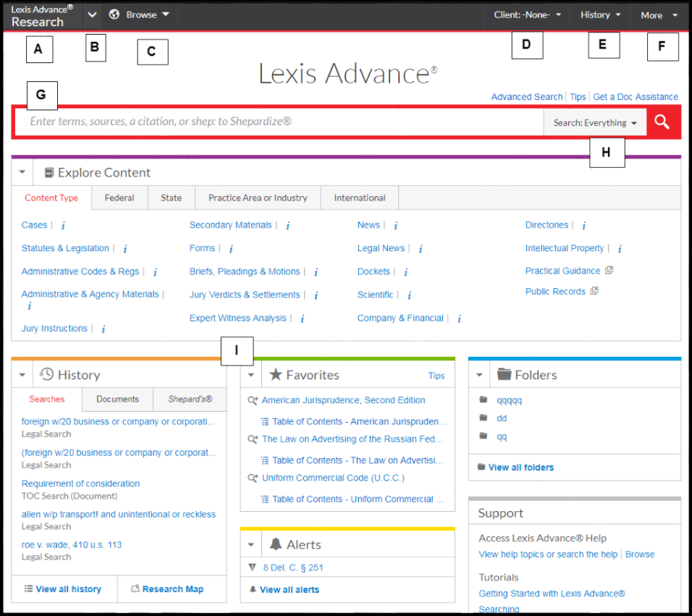Viewport: 692px width, 616px height.
Task: Click into the main search terms box
Action: (x=279, y=122)
